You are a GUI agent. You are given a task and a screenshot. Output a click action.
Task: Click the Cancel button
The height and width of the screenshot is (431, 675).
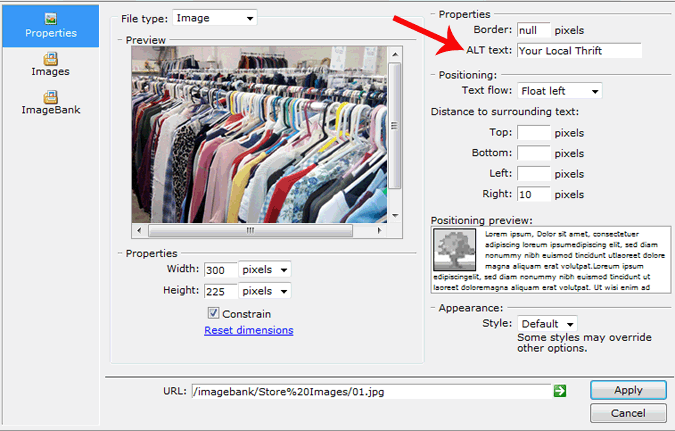pyautogui.click(x=628, y=413)
